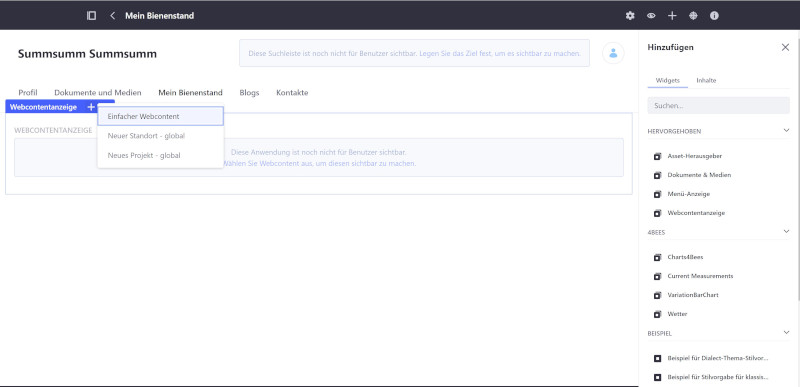Collapse the BEISPIEL section
The width and height of the screenshot is (800, 387).
pos(786,332)
